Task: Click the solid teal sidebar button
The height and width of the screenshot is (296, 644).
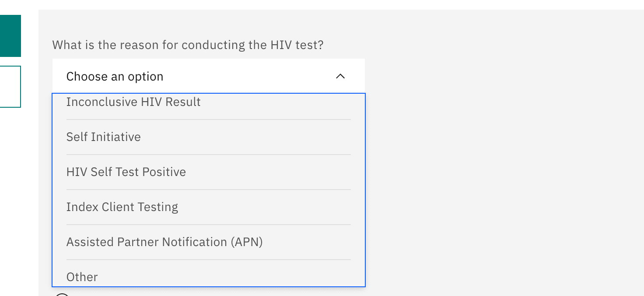Action: point(10,36)
